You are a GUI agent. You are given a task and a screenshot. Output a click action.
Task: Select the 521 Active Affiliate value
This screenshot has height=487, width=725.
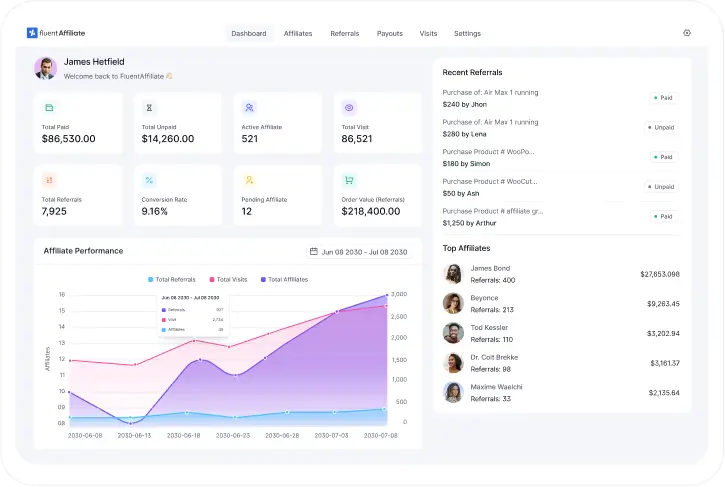[250, 139]
